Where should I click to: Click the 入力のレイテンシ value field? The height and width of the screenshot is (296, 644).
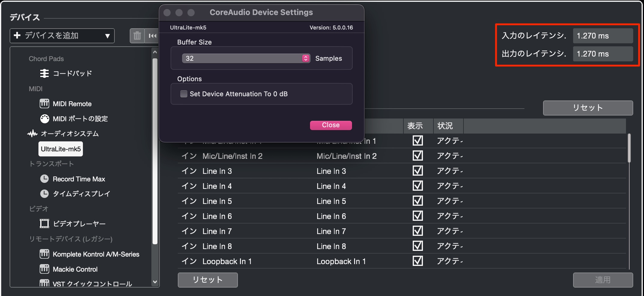[x=603, y=36]
